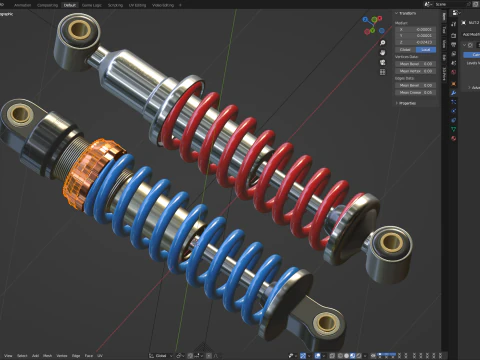
Task: Adjust the second Vertices Data mean field
Action: (x=416, y=71)
